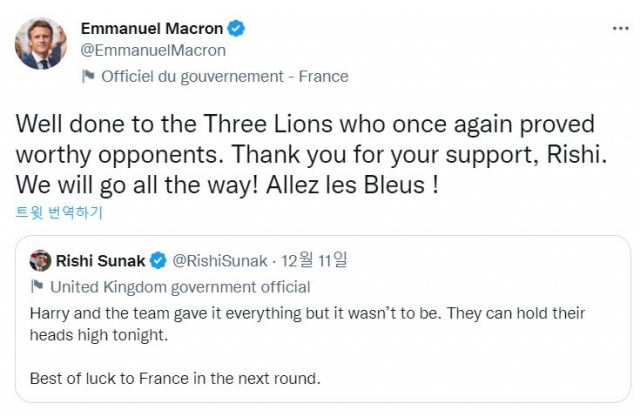The image size is (640, 417).
Task: Click Rishi Sunak's blue verified badge
Action: [x=158, y=261]
